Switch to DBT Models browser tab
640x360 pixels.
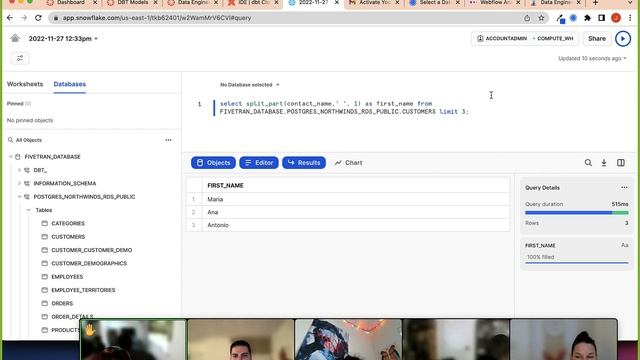click(x=133, y=3)
